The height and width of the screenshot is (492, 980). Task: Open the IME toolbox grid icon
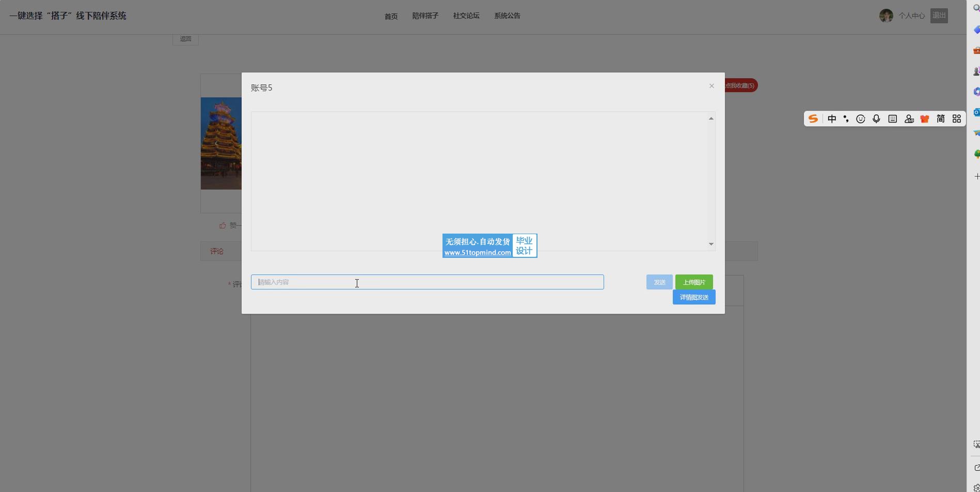point(957,119)
